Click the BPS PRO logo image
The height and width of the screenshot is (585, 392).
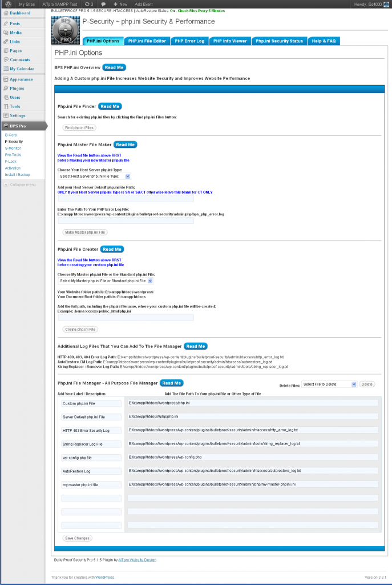66,31
